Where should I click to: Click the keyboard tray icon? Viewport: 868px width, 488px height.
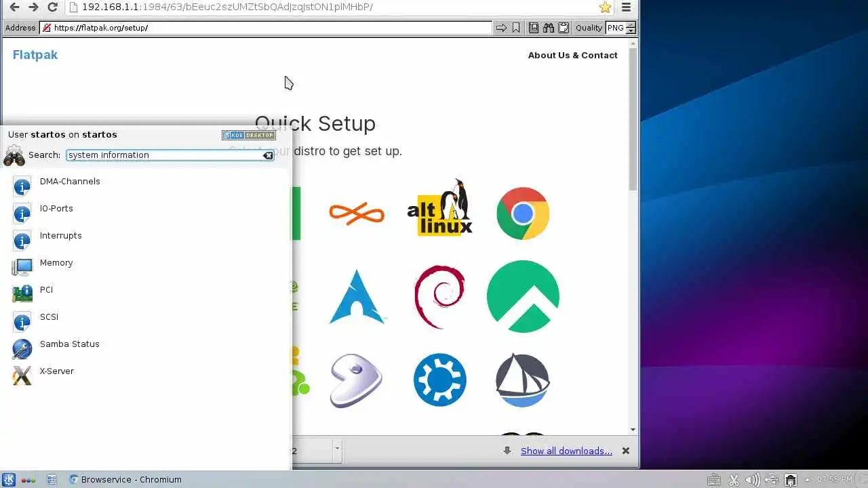pos(714,480)
